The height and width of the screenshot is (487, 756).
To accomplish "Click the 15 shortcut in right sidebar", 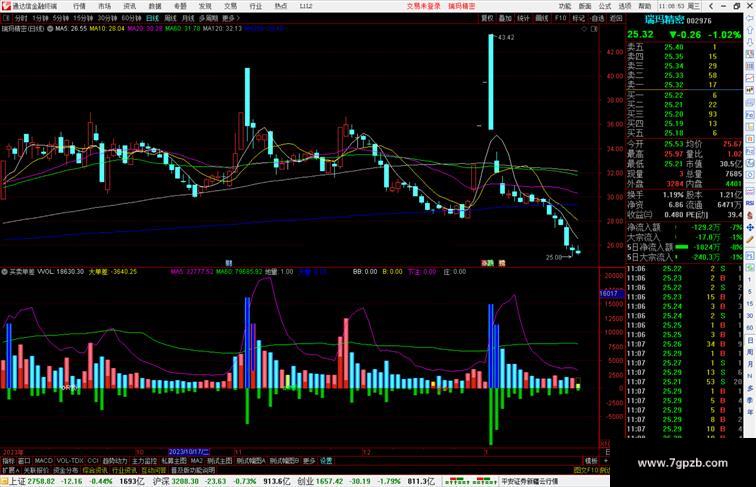I will tap(750, 304).
